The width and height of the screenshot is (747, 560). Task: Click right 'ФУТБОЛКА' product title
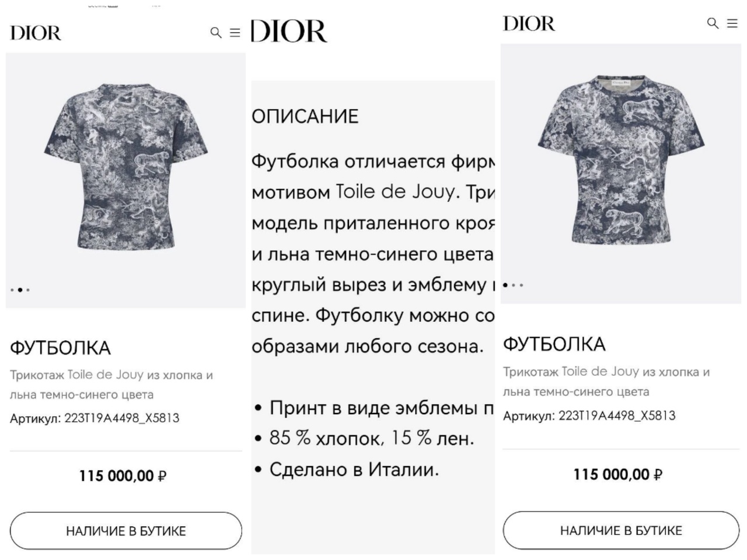[554, 344]
